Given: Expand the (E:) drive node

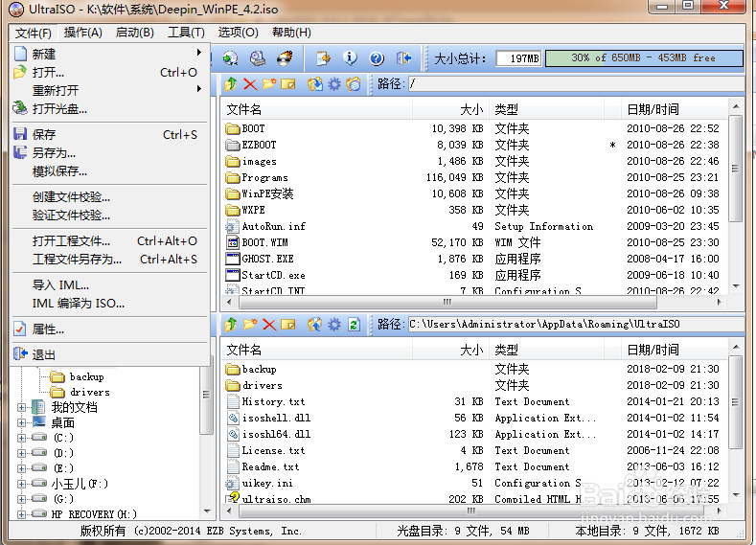Looking at the screenshot, I should coord(21,468).
